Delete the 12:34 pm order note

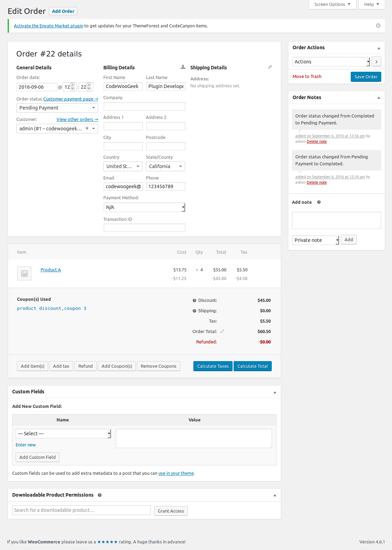317,182
